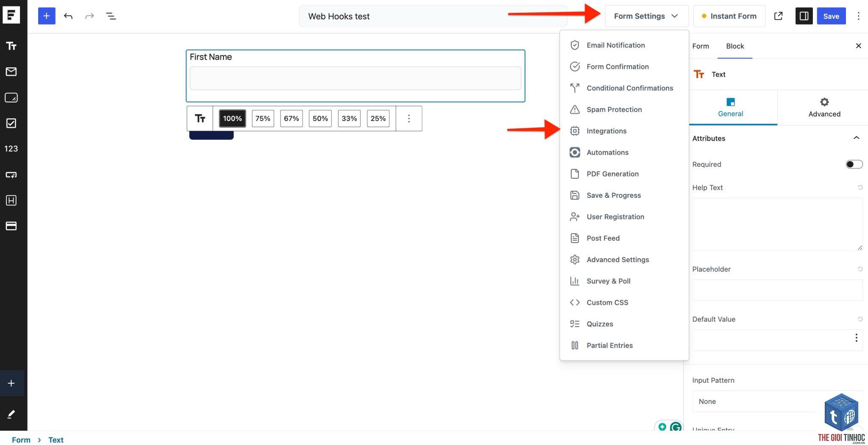The width and height of the screenshot is (868, 445).
Task: Redo the last undone change
Action: click(x=89, y=16)
